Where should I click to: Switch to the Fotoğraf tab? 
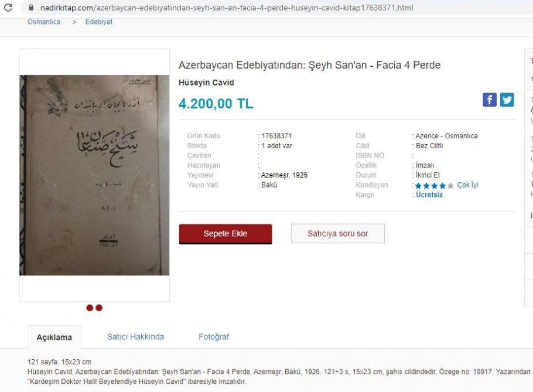(214, 337)
